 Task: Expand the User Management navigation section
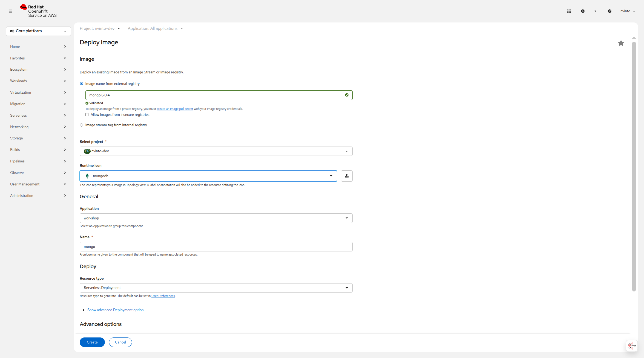point(38,184)
